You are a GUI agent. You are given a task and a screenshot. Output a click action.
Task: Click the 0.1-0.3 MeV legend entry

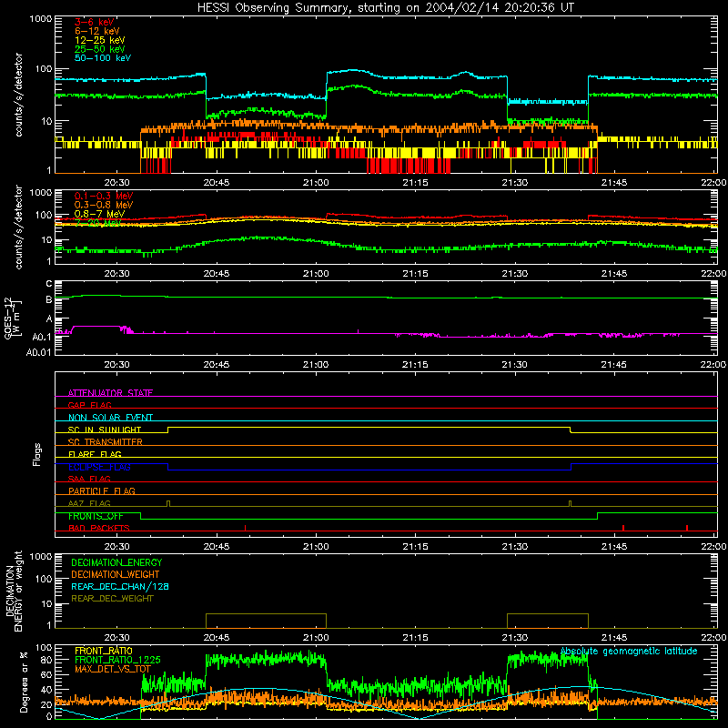104,196
